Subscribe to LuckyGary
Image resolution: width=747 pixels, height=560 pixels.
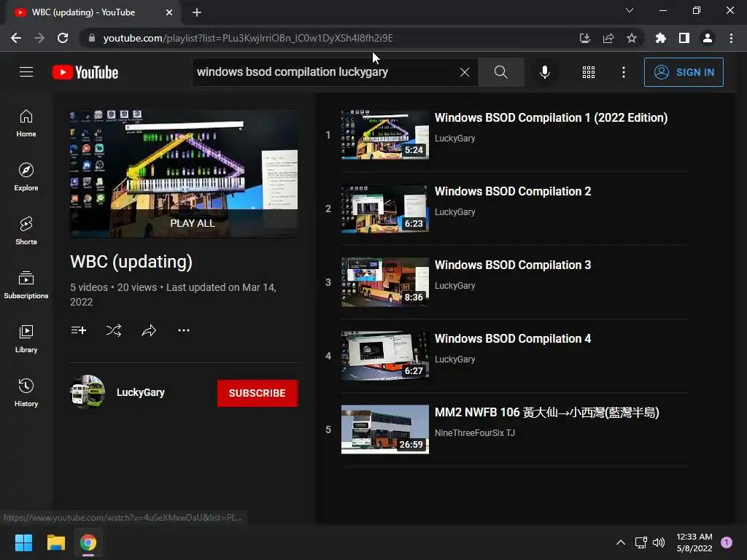[258, 393]
